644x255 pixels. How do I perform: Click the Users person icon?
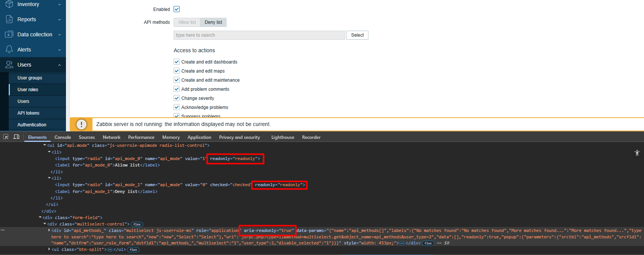click(x=9, y=65)
